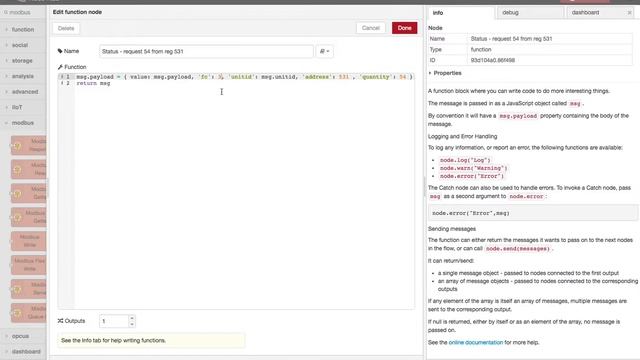Expand the opcua palette category
Viewport: 640px width, 360px height.
tap(23, 336)
